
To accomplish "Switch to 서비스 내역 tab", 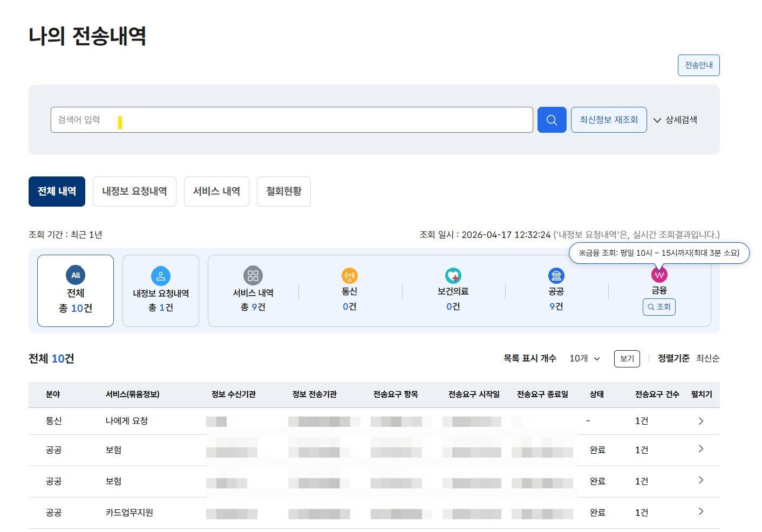I will [216, 191].
